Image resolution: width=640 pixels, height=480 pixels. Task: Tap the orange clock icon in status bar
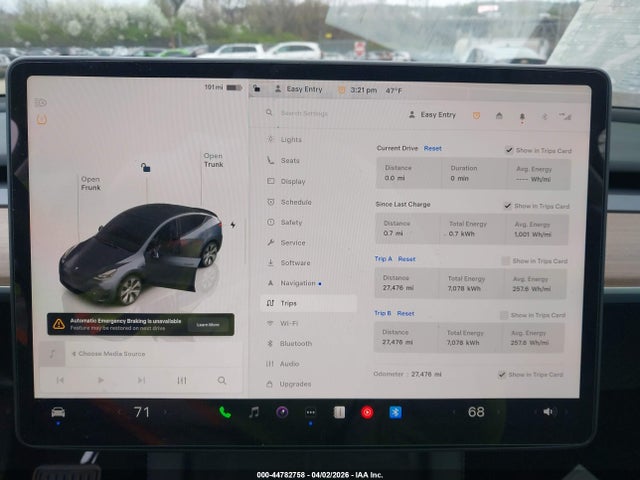coord(342,90)
